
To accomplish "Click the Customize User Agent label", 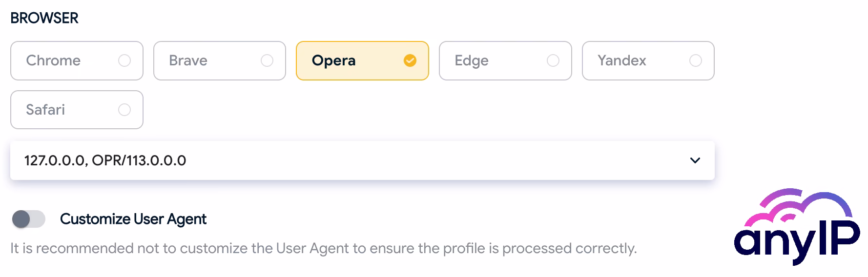I will [133, 219].
